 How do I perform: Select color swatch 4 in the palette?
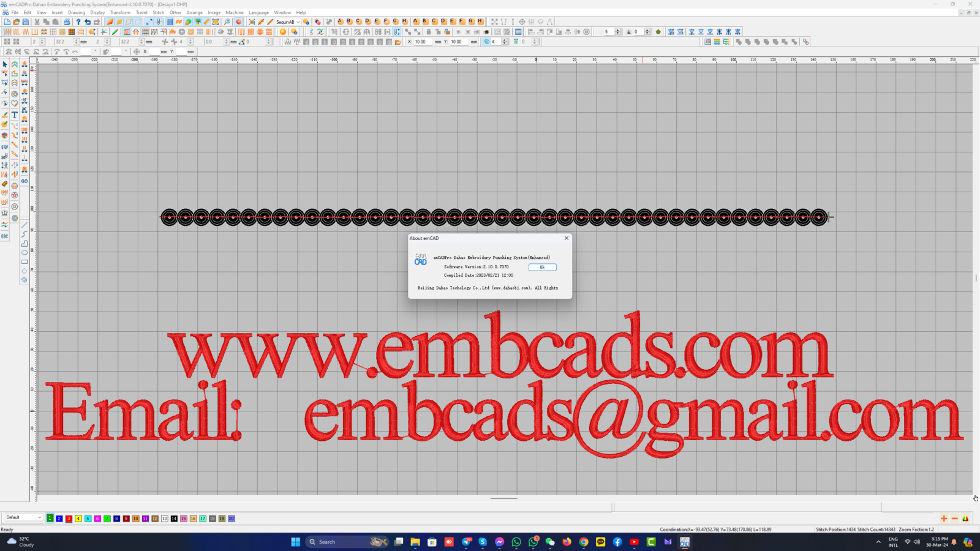[x=78, y=518]
